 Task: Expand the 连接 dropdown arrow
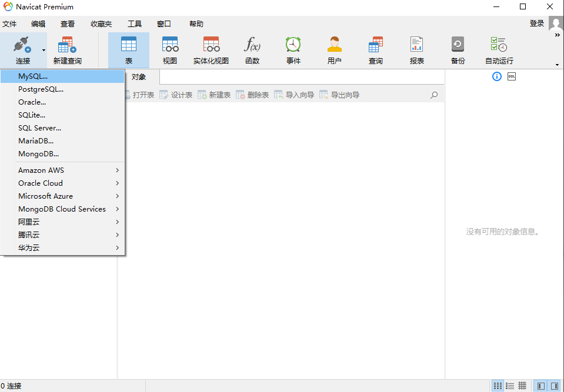point(44,51)
